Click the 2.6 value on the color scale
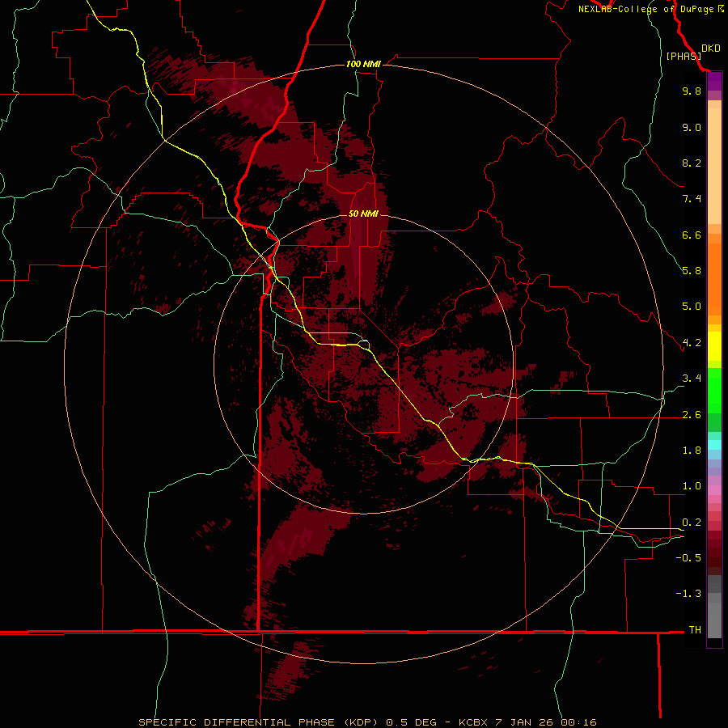 692,415
